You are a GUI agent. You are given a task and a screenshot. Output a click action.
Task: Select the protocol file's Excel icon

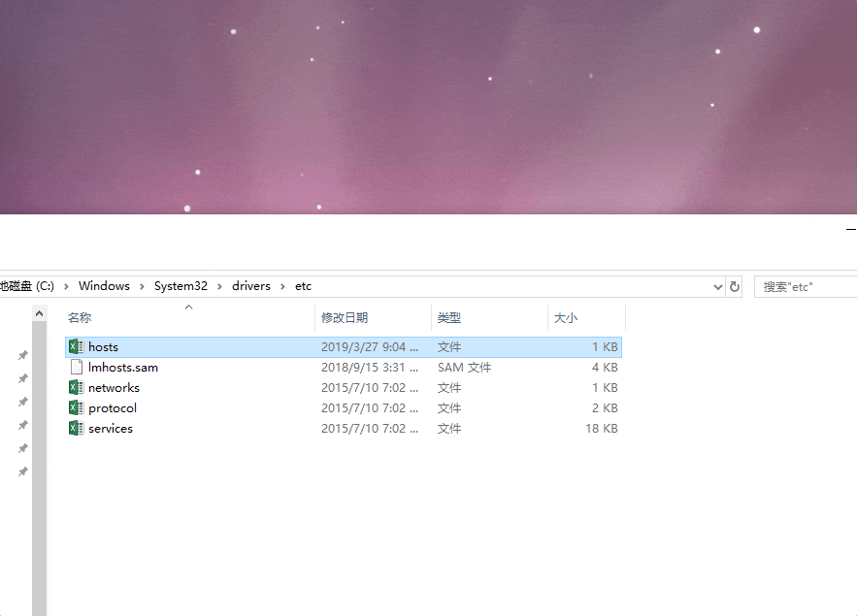[x=76, y=407]
